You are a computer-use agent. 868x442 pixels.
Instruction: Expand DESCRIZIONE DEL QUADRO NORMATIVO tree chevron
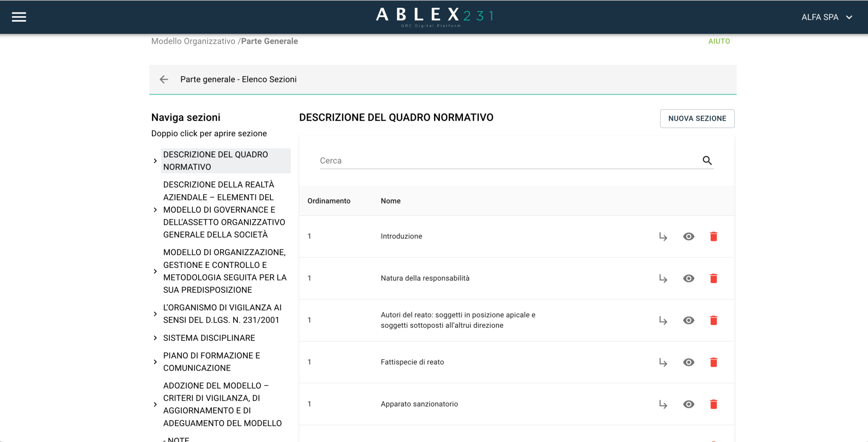coord(155,161)
